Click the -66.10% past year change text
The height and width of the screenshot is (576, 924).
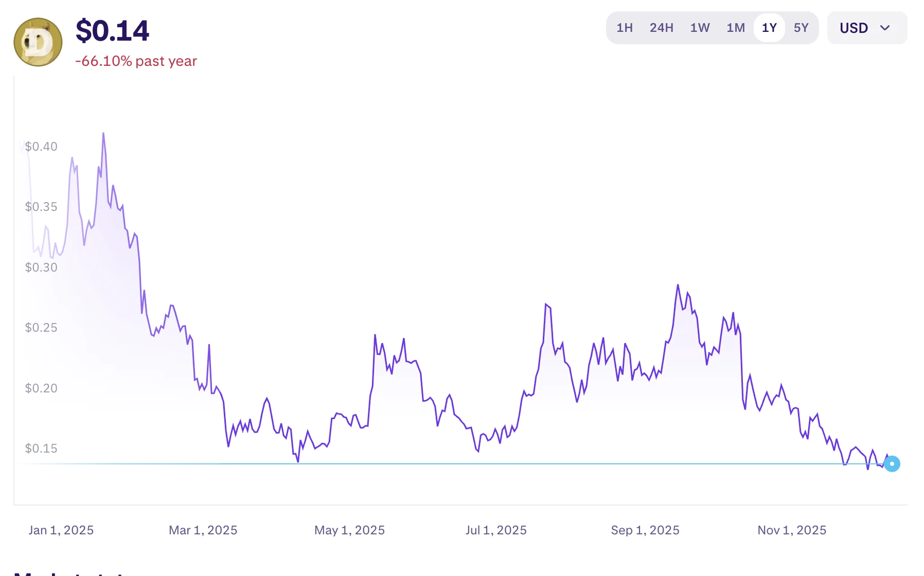[x=136, y=61]
